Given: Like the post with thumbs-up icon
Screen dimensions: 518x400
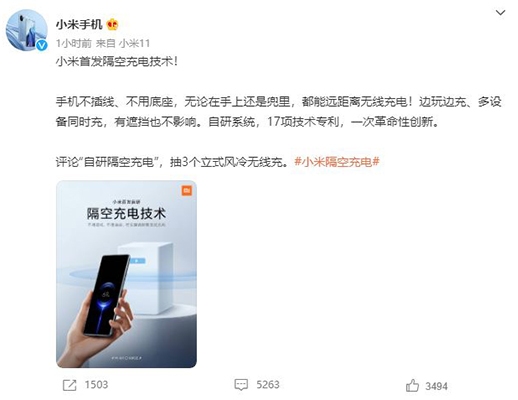Looking at the screenshot, I should pos(412,385).
